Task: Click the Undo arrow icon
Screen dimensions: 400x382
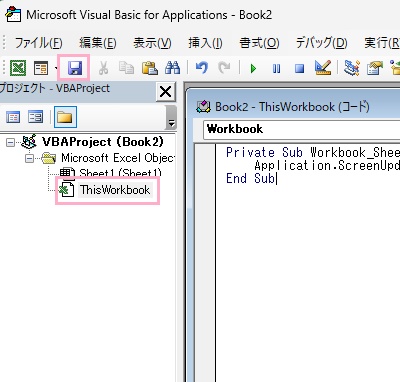Action: coord(202,68)
